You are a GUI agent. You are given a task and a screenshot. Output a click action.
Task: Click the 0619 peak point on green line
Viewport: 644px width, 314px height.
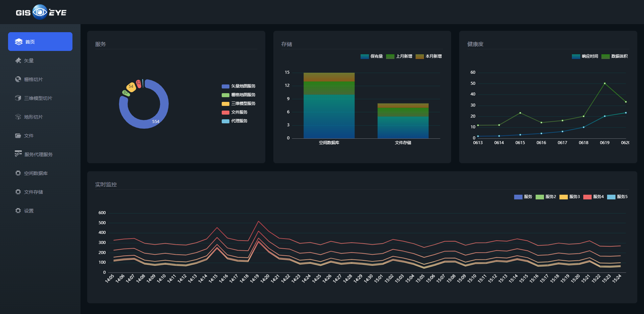[605, 83]
